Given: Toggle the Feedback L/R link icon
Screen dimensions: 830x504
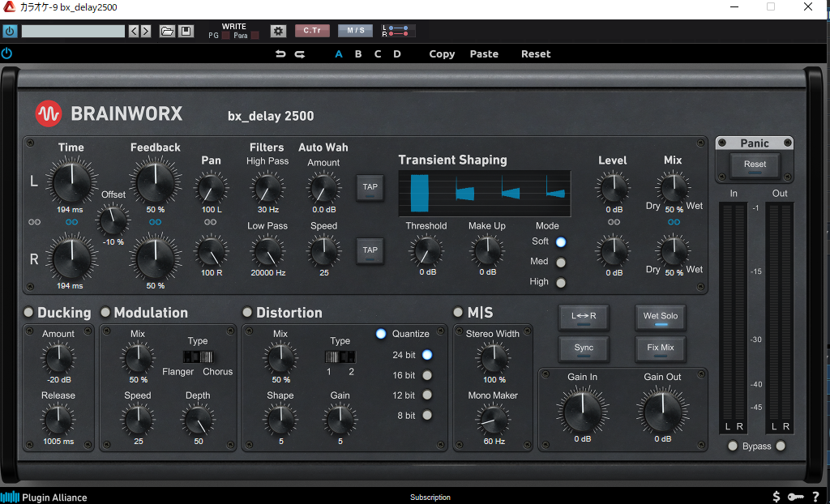Looking at the screenshot, I should click(x=155, y=222).
